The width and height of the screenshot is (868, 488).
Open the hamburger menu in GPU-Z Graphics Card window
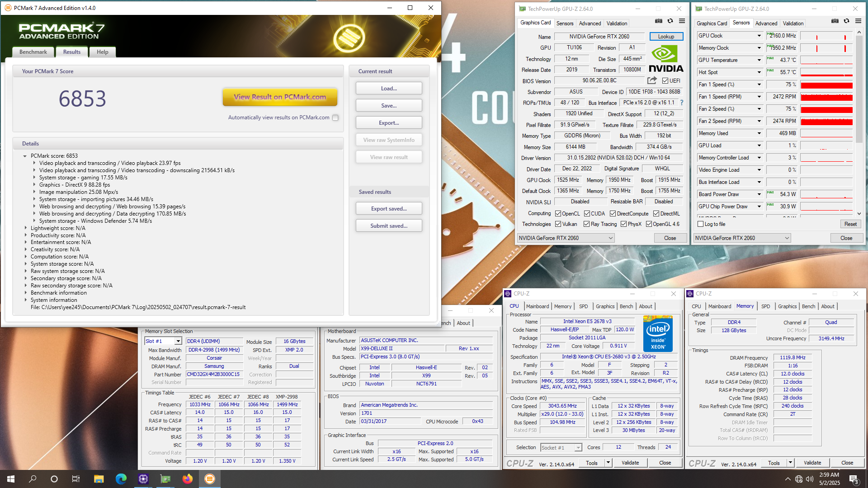pyautogui.click(x=682, y=21)
